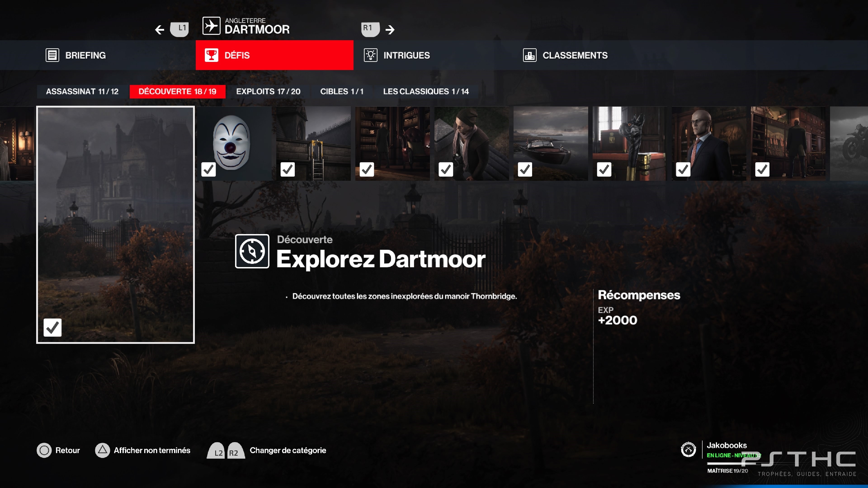868x488 pixels.
Task: Click the checkmark on clown mask challenge
Action: (209, 169)
